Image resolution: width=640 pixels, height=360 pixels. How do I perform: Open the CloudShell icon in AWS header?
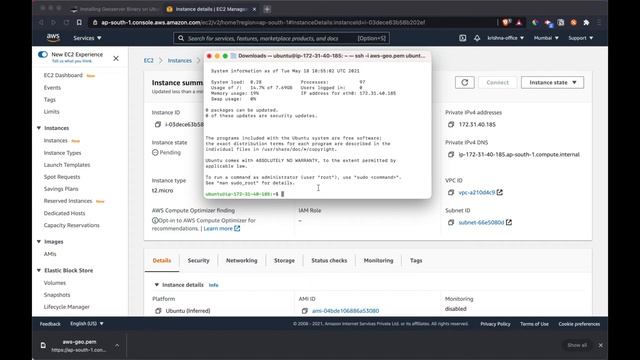click(x=462, y=38)
